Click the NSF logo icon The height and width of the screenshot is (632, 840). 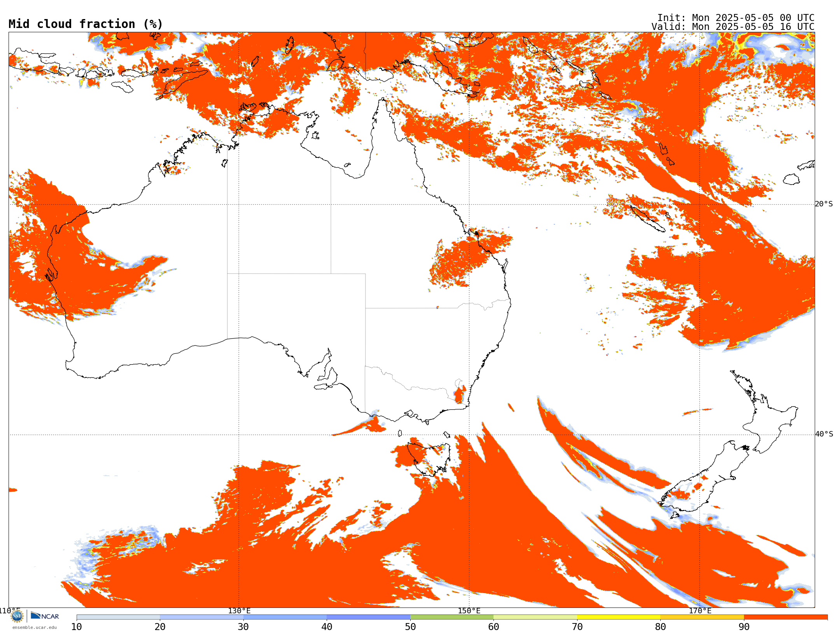pyautogui.click(x=17, y=616)
